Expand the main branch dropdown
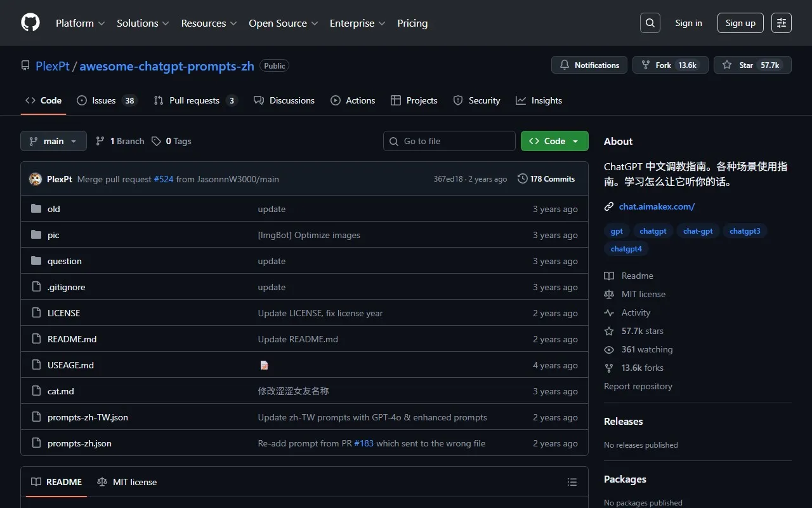This screenshot has width=812, height=508. pyautogui.click(x=53, y=141)
